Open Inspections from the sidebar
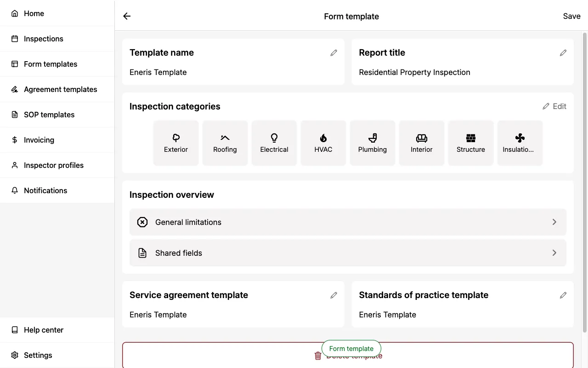The width and height of the screenshot is (588, 368). [43, 39]
